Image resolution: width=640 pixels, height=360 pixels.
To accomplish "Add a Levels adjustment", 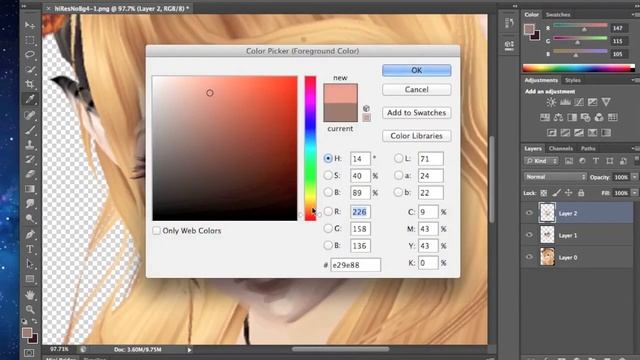I will 565,102.
